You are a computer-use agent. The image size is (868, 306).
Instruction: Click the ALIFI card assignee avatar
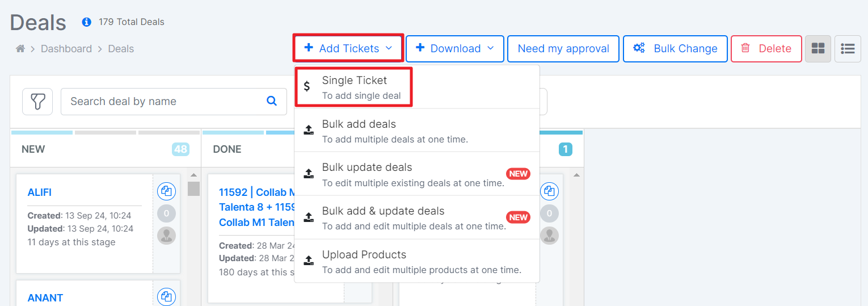point(166,235)
